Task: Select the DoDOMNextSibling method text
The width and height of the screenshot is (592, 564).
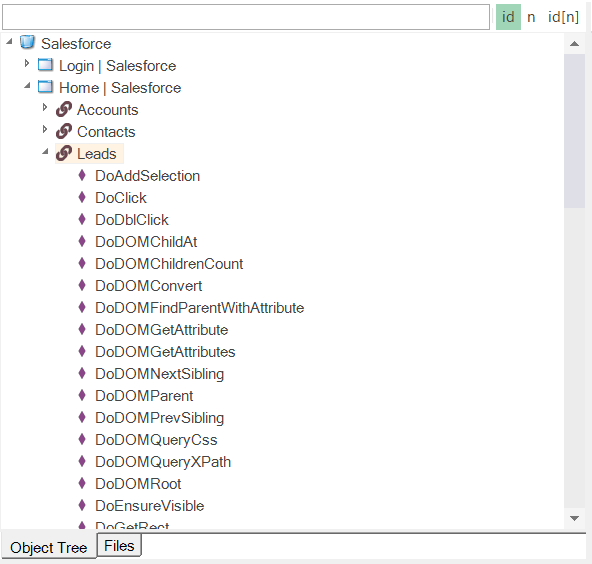Action: click(159, 374)
